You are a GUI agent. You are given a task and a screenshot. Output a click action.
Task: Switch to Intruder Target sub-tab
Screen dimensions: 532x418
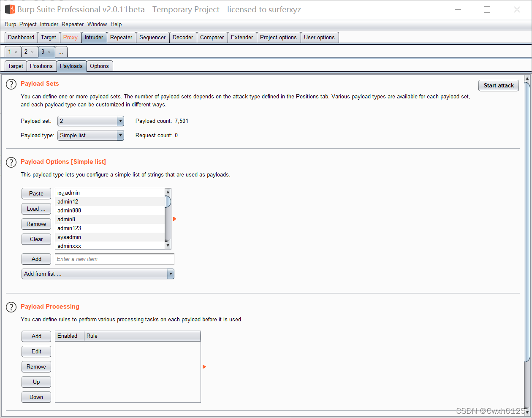(16, 66)
